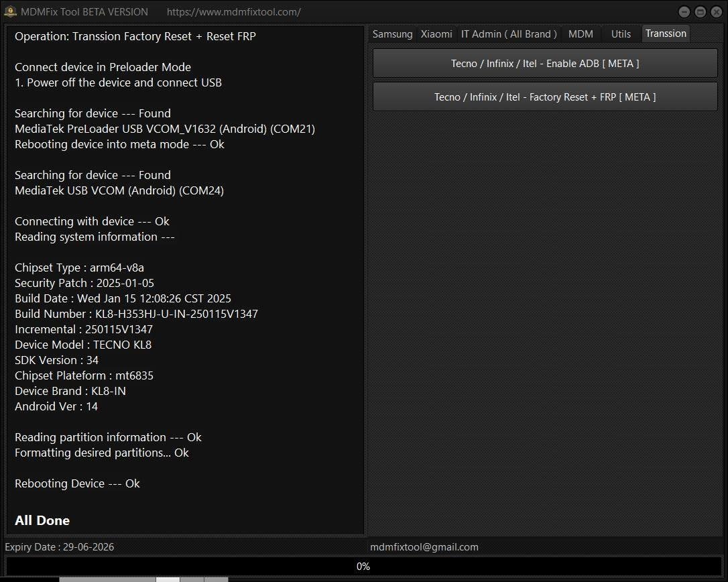Select the IT Admin ( All Brand ) tab

click(x=509, y=34)
